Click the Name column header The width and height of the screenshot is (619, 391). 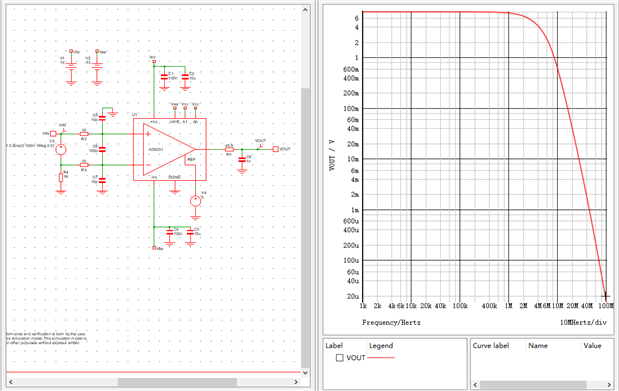(x=538, y=346)
